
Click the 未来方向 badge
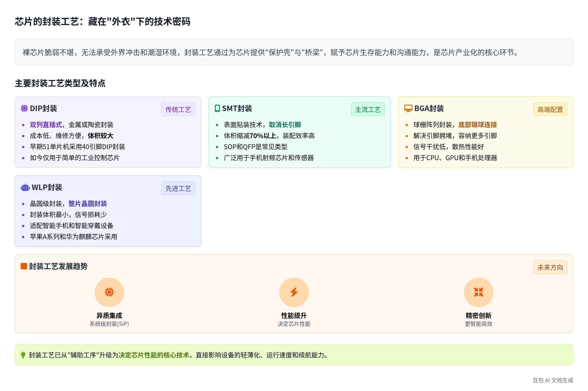pyautogui.click(x=550, y=267)
